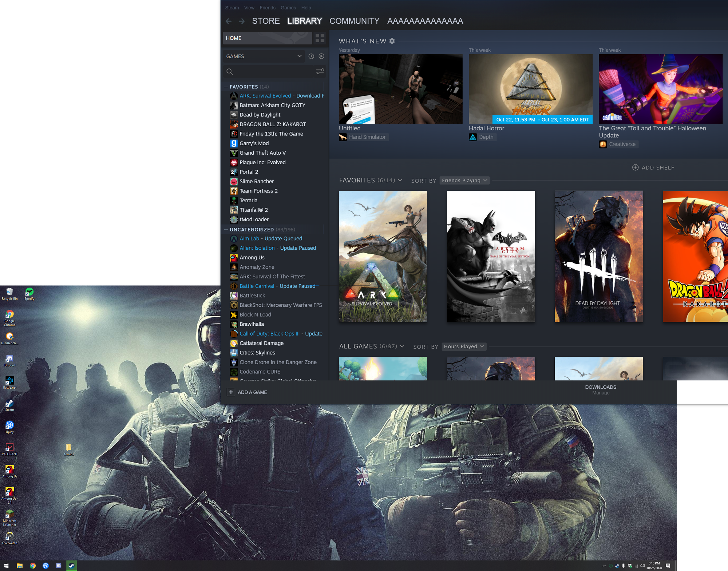The image size is (728, 571).
Task: Open the Dead by Daylight cover art
Action: [x=598, y=256]
